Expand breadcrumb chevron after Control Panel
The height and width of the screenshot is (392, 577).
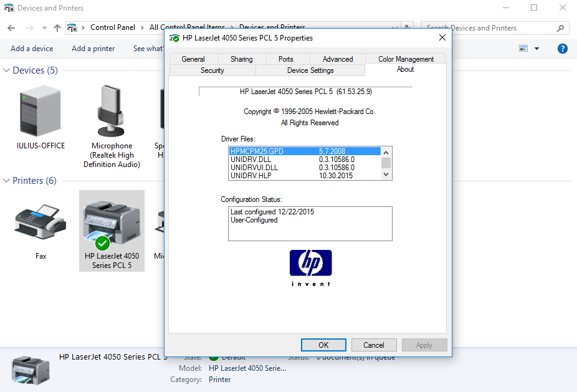(x=142, y=27)
